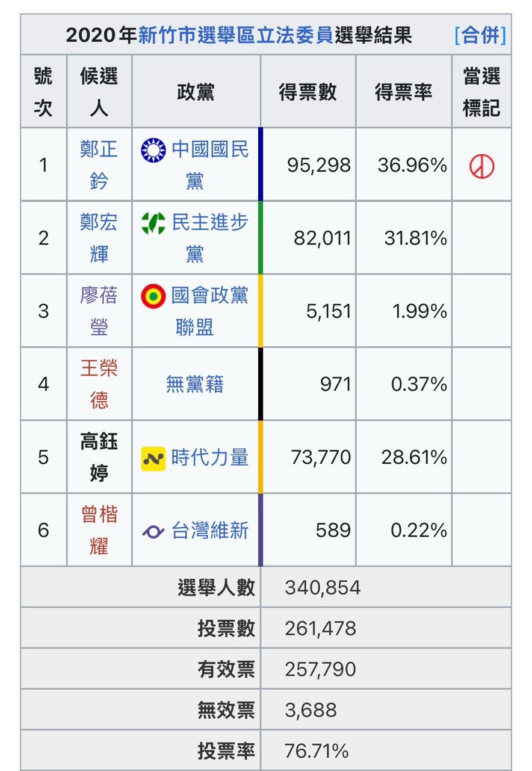Click the New Power Party yellow logo

(153, 458)
